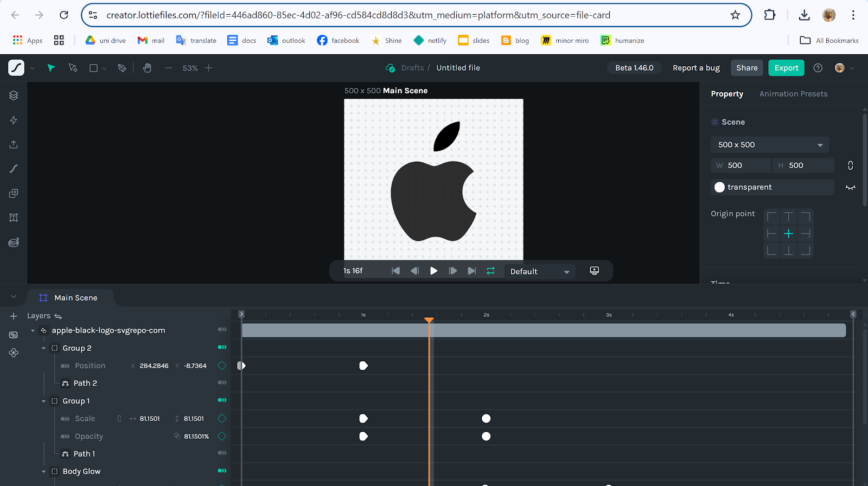Select the direct selection path tool
The image size is (868, 486).
(73, 68)
